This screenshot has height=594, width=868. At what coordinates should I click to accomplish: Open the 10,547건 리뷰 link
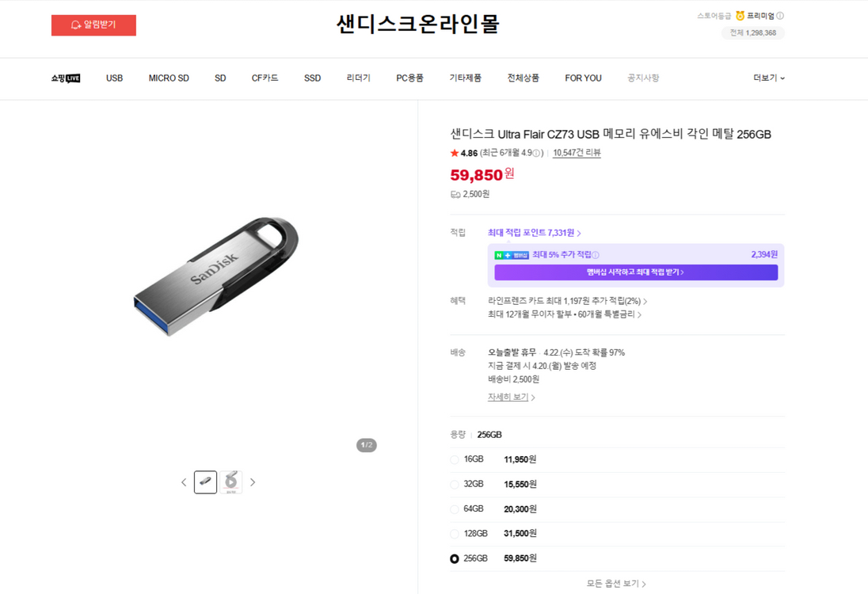click(x=577, y=153)
